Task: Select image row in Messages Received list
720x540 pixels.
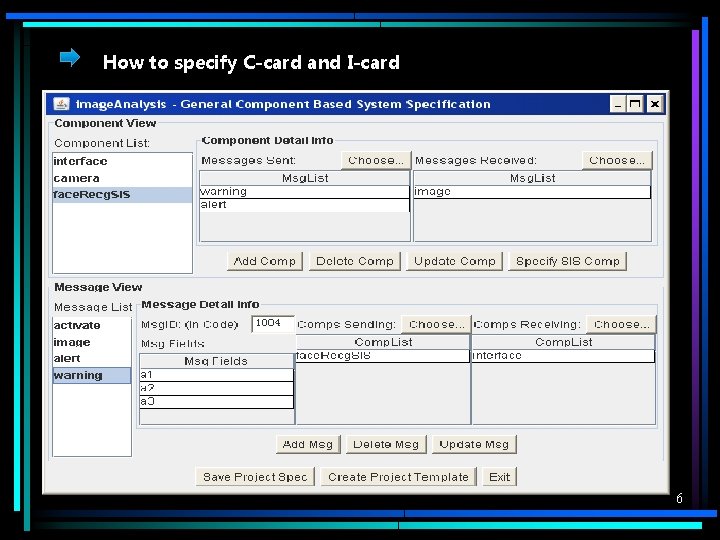Action: coord(532,191)
